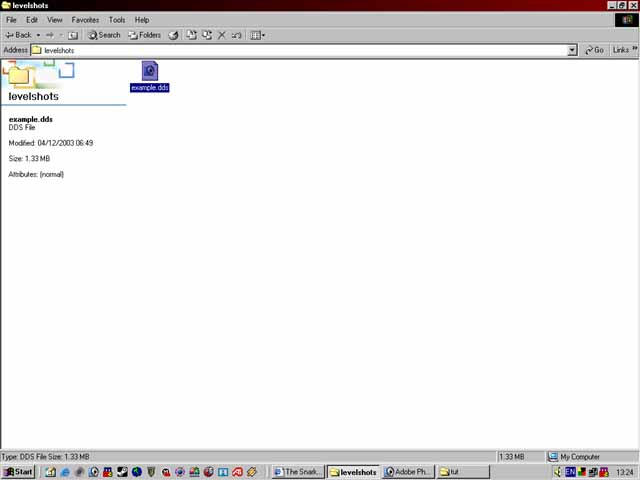Click the Start button
The height and width of the screenshot is (480, 640).
tap(18, 472)
